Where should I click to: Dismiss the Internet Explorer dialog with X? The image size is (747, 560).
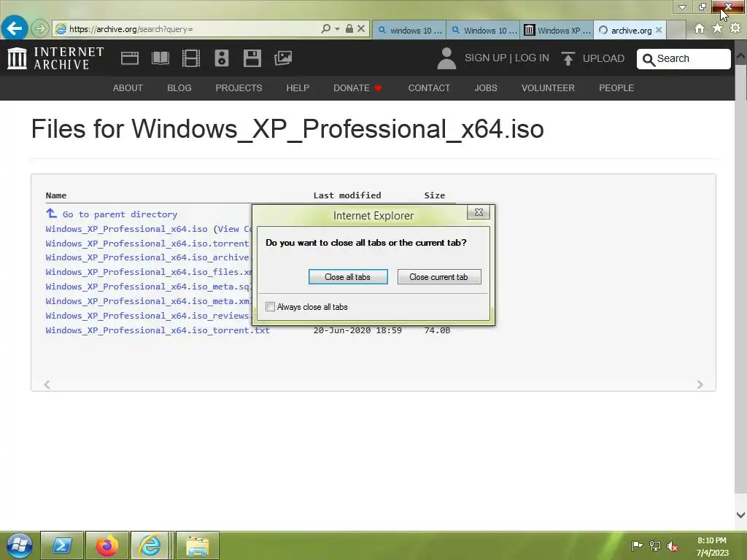479,212
